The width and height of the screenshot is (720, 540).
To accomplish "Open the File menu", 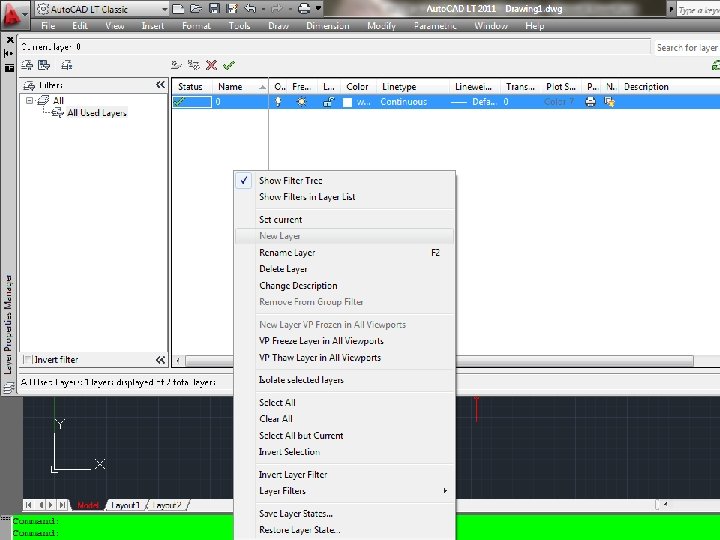I will [48, 26].
